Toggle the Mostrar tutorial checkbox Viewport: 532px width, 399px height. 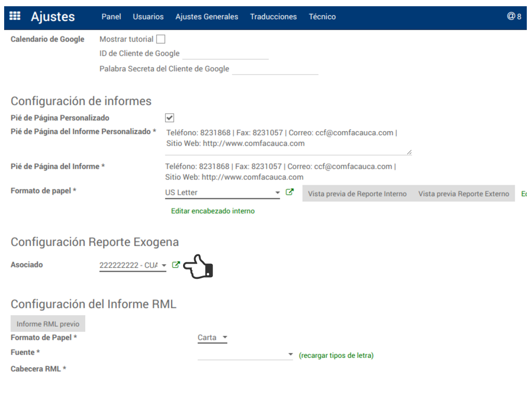(x=161, y=39)
